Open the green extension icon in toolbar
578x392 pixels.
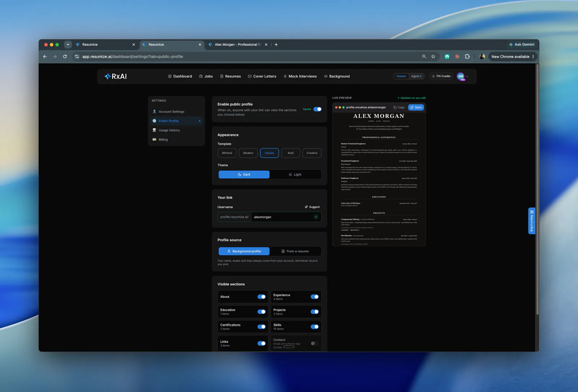coord(447,57)
